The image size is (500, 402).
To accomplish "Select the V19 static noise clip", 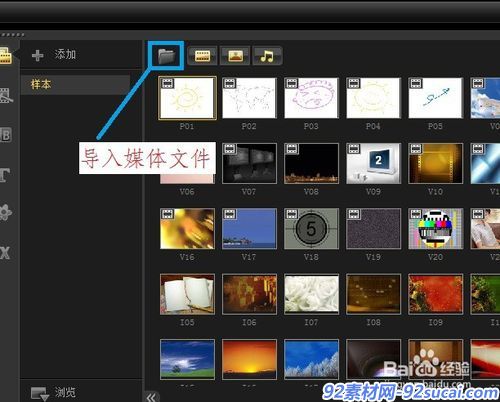I will (x=373, y=229).
